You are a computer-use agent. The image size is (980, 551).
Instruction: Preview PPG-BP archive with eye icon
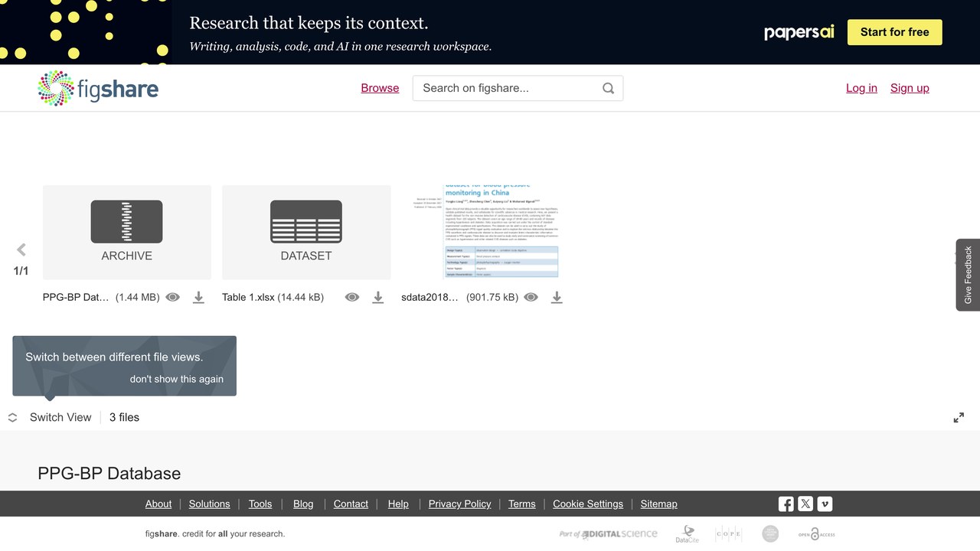click(173, 297)
